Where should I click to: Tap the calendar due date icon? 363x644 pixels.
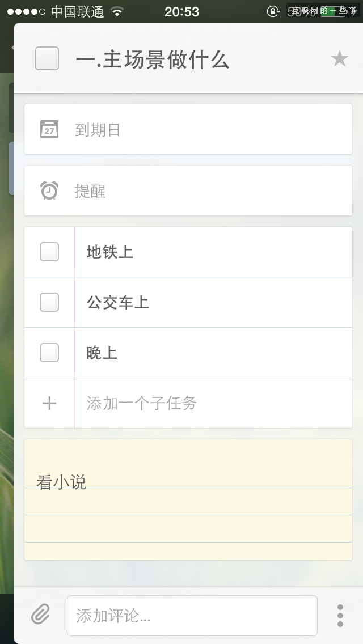click(x=49, y=129)
